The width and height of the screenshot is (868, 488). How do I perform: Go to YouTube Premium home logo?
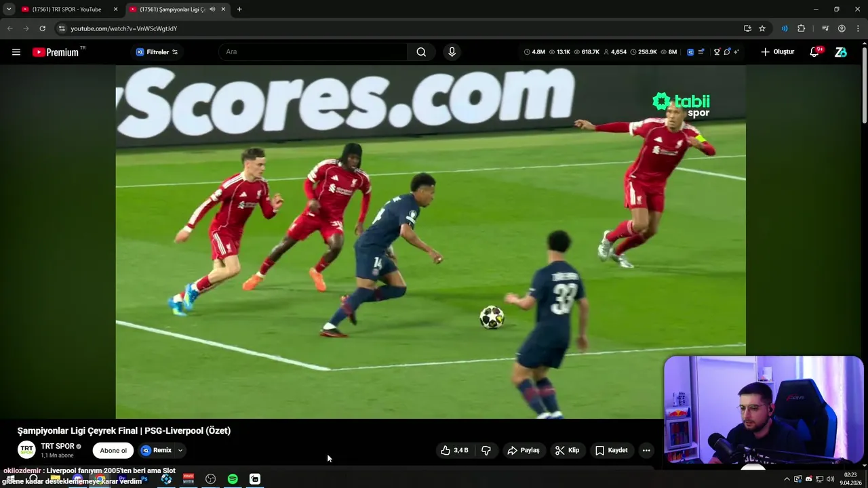56,52
